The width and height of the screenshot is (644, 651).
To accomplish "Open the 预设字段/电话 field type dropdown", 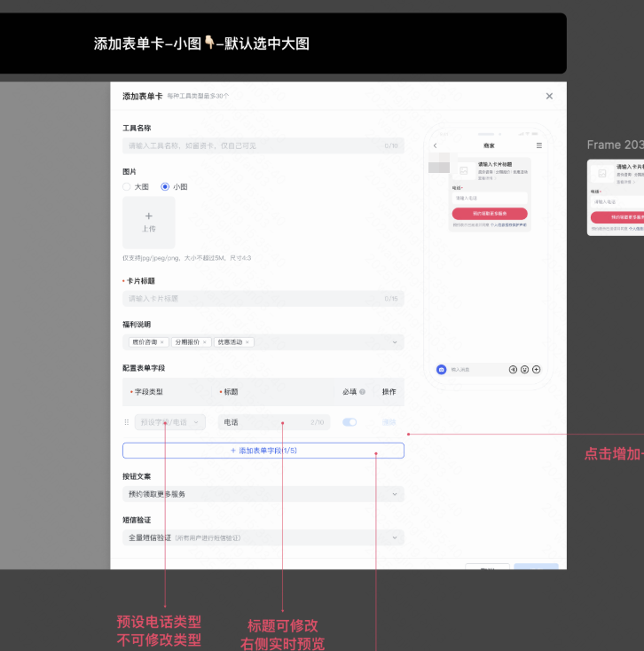I will coord(169,422).
